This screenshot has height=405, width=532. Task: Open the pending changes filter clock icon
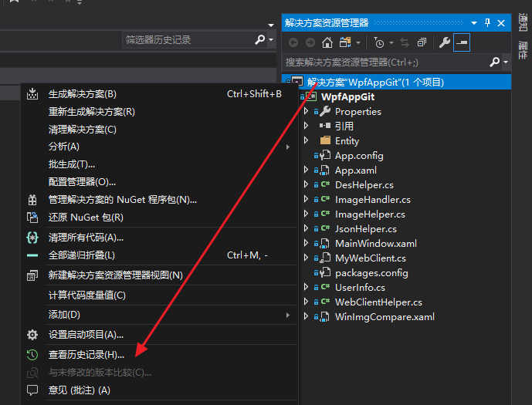tap(378, 42)
